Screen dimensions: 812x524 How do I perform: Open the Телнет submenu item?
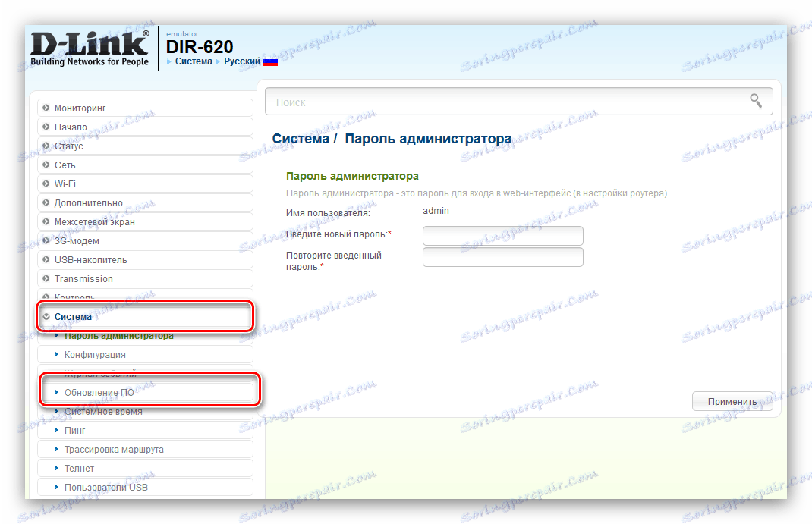[145, 468]
